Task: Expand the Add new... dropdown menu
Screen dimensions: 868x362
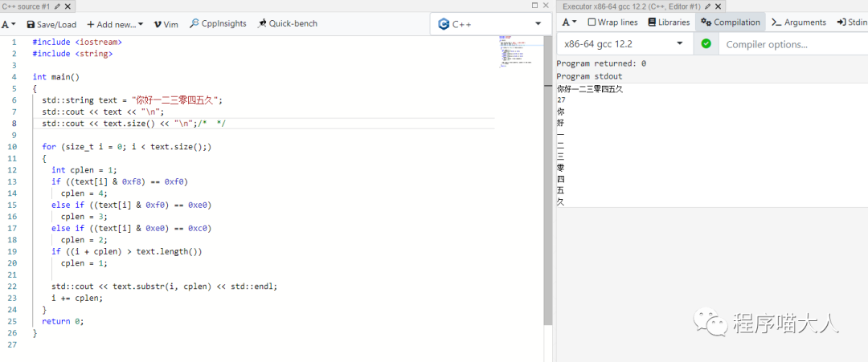Action: point(115,24)
